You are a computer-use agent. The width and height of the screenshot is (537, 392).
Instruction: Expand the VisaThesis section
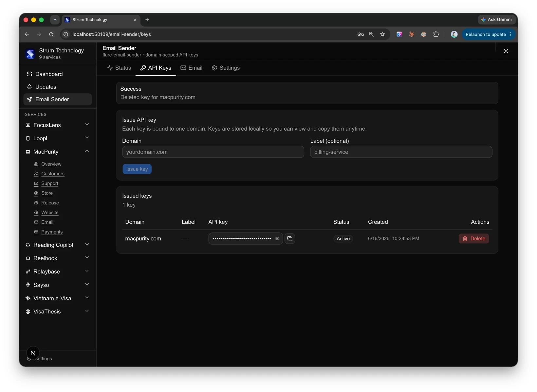click(87, 311)
